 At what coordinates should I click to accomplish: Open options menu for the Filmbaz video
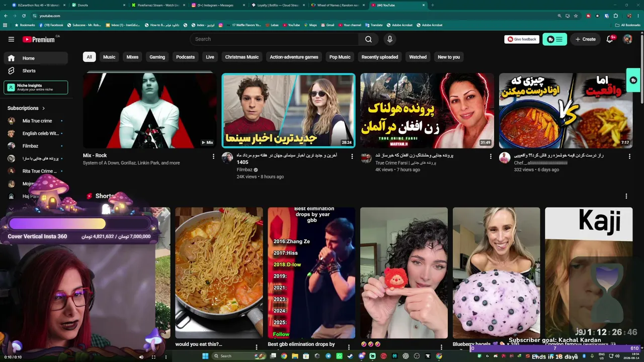click(x=352, y=156)
